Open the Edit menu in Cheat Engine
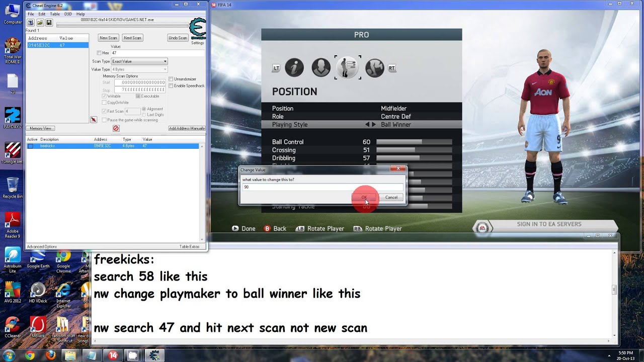 click(x=42, y=14)
